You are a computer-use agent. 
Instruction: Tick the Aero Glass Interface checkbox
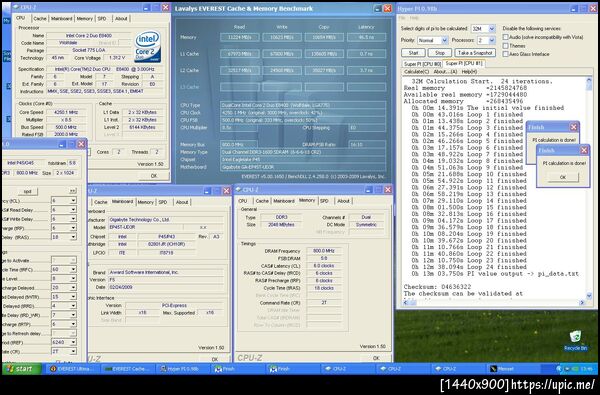(x=505, y=54)
